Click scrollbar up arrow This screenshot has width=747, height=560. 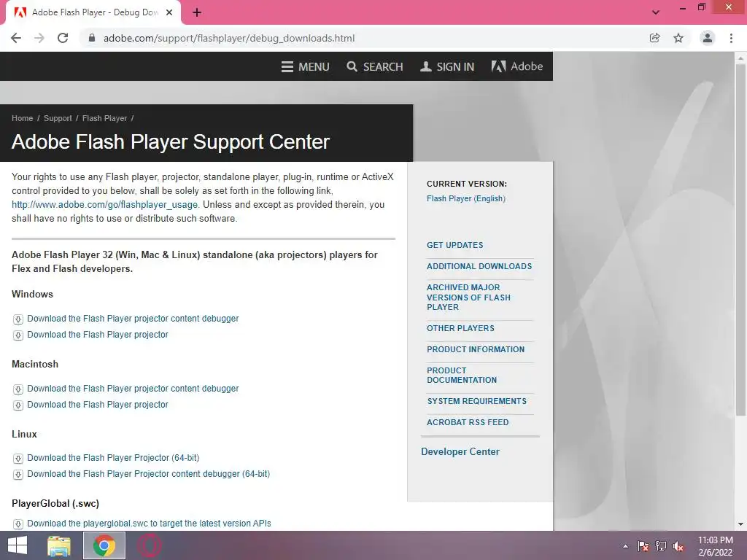point(740,58)
